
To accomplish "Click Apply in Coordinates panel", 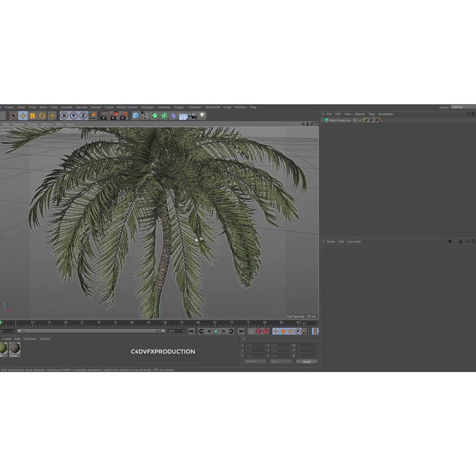I will tap(307, 362).
